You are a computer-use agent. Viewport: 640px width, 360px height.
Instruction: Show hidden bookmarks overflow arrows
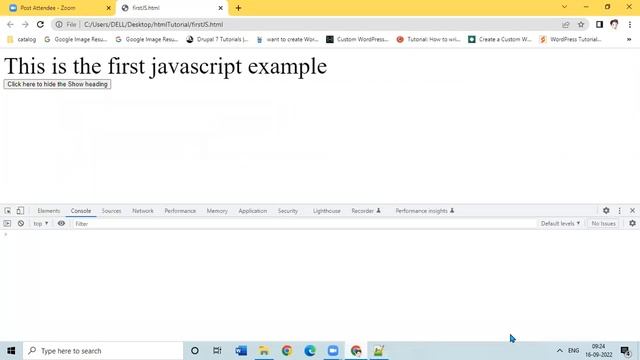tap(629, 40)
